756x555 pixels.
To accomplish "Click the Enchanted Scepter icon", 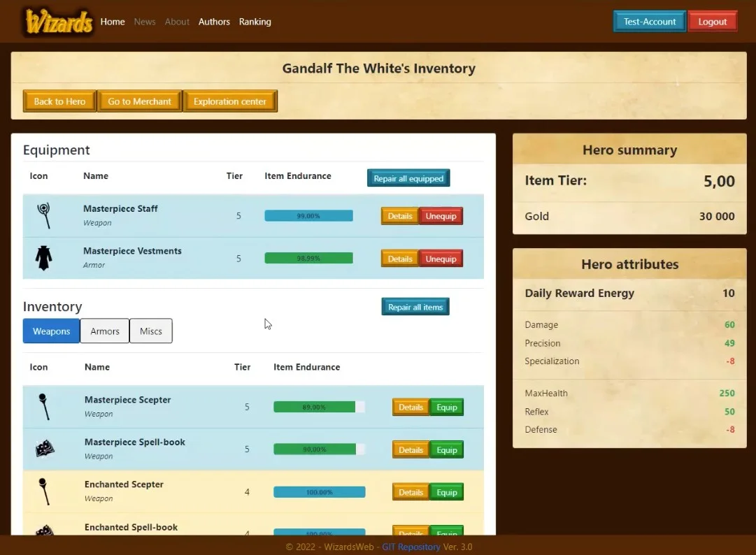I will coord(44,491).
